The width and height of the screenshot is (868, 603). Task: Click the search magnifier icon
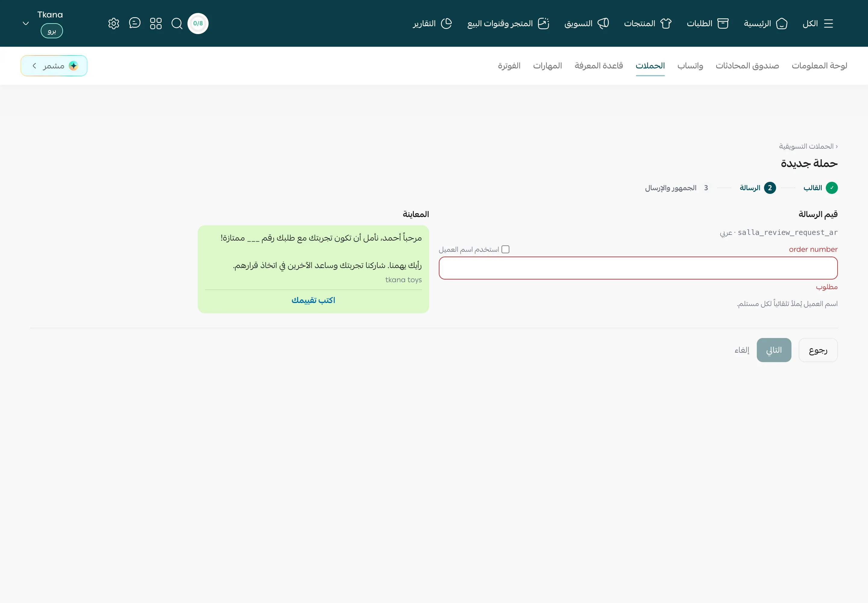pos(177,24)
